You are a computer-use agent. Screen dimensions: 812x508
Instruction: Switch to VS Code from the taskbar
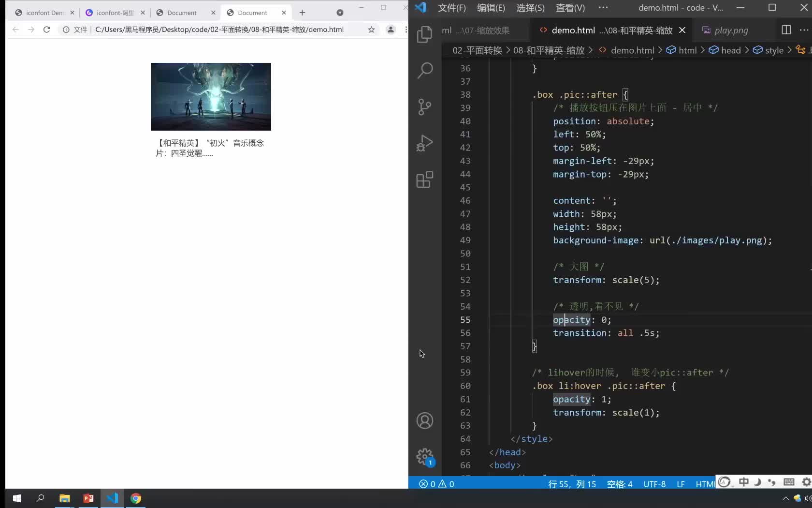point(112,498)
